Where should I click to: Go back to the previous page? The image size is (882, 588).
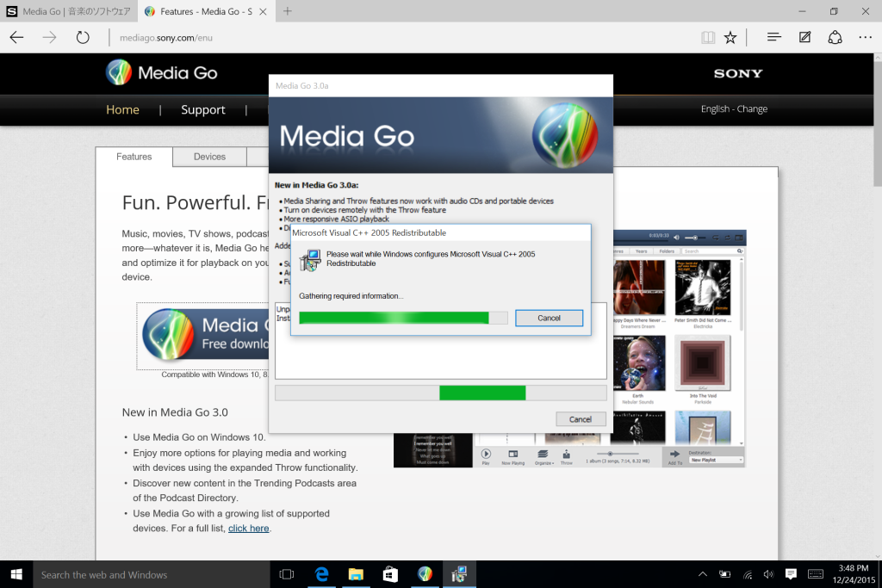pos(17,38)
